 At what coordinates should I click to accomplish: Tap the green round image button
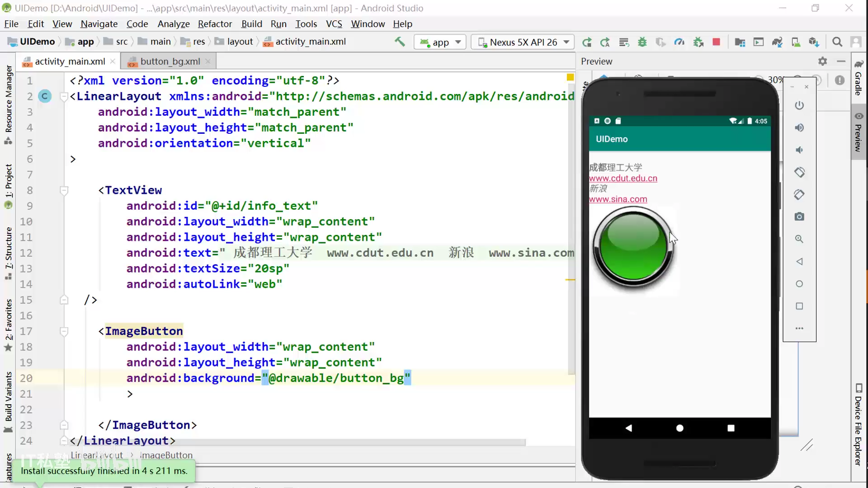[x=633, y=247]
